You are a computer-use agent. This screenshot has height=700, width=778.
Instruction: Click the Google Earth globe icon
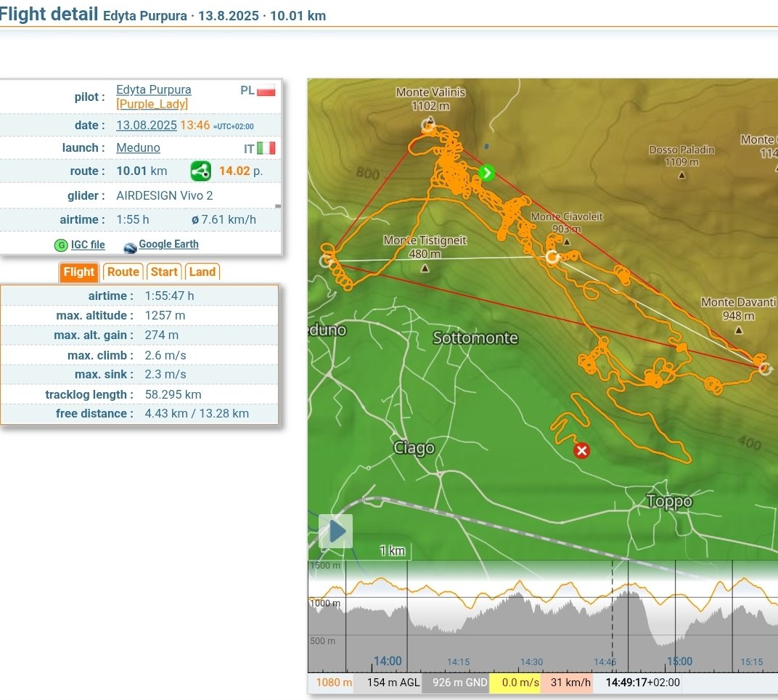pos(130,245)
